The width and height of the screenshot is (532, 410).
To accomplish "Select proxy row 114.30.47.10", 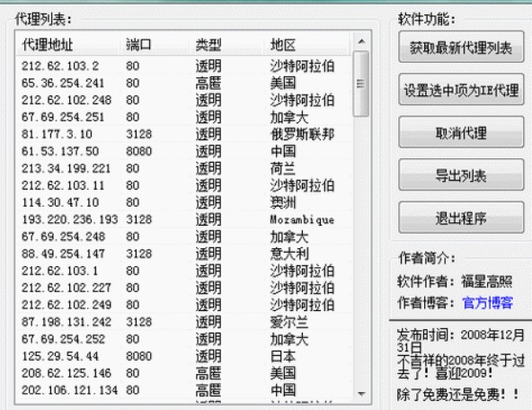I will (184, 202).
